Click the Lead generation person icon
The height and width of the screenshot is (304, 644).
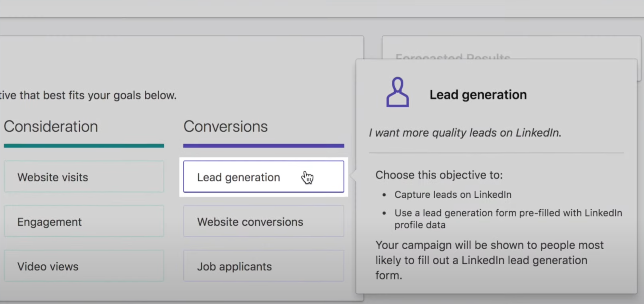(x=398, y=92)
